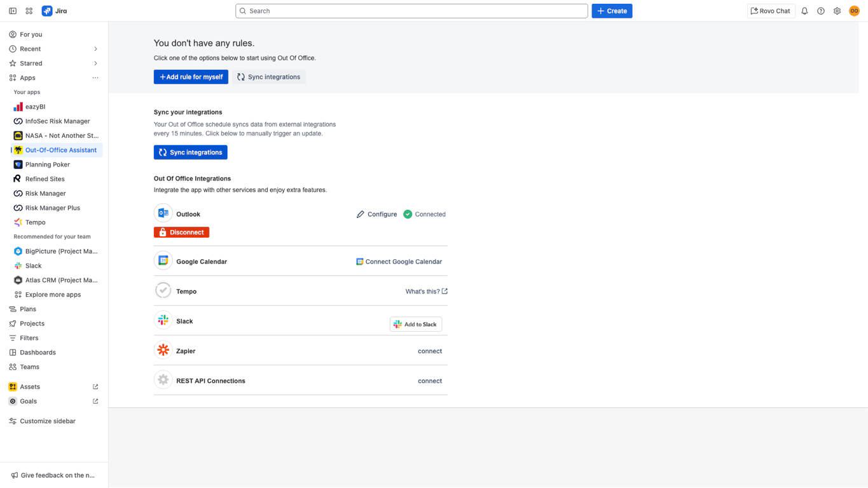Click Connect Google Calendar link
The height and width of the screenshot is (488, 868).
399,262
